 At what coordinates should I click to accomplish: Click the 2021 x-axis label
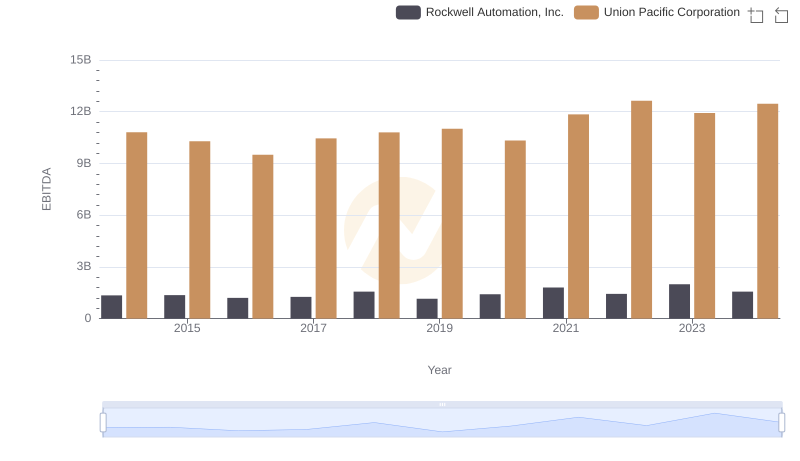coord(566,328)
